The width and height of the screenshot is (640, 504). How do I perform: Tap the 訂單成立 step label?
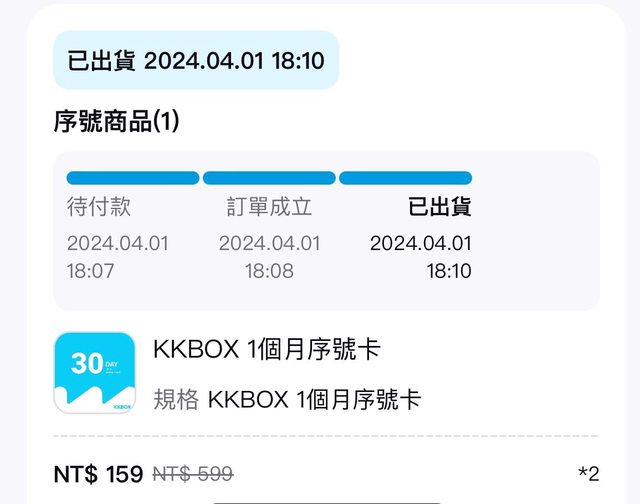point(269,208)
